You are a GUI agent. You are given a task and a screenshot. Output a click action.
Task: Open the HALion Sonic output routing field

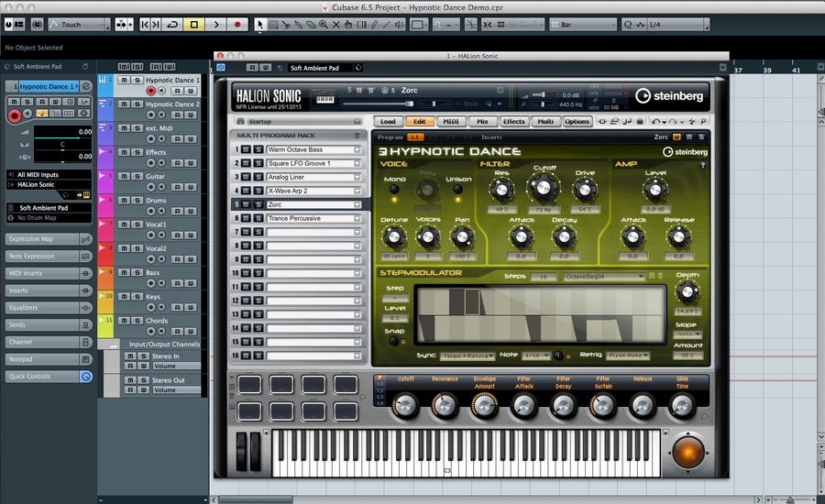[x=49, y=185]
